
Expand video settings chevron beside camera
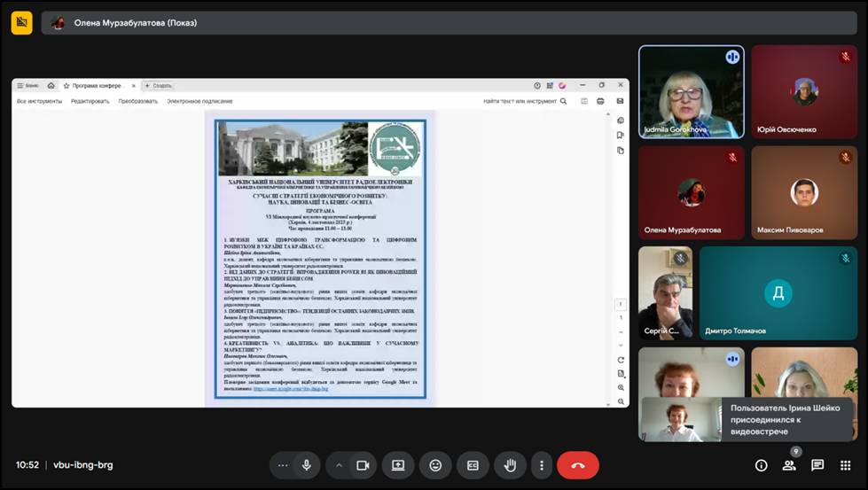(338, 465)
